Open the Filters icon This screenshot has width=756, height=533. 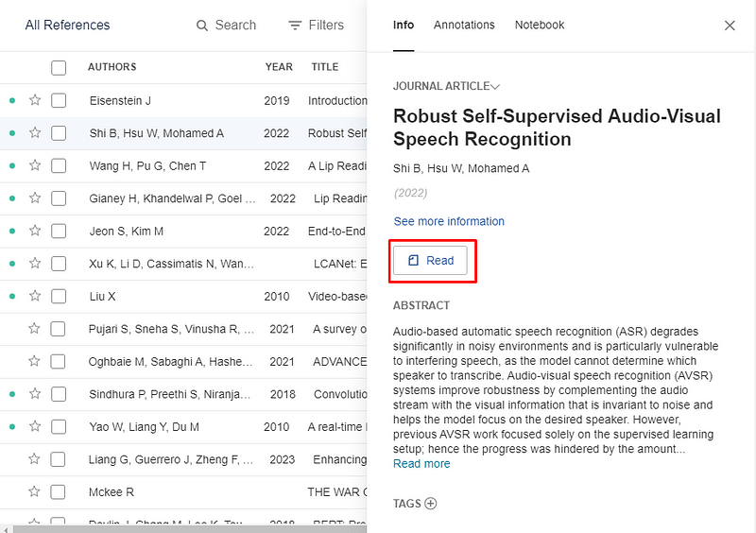coord(296,26)
